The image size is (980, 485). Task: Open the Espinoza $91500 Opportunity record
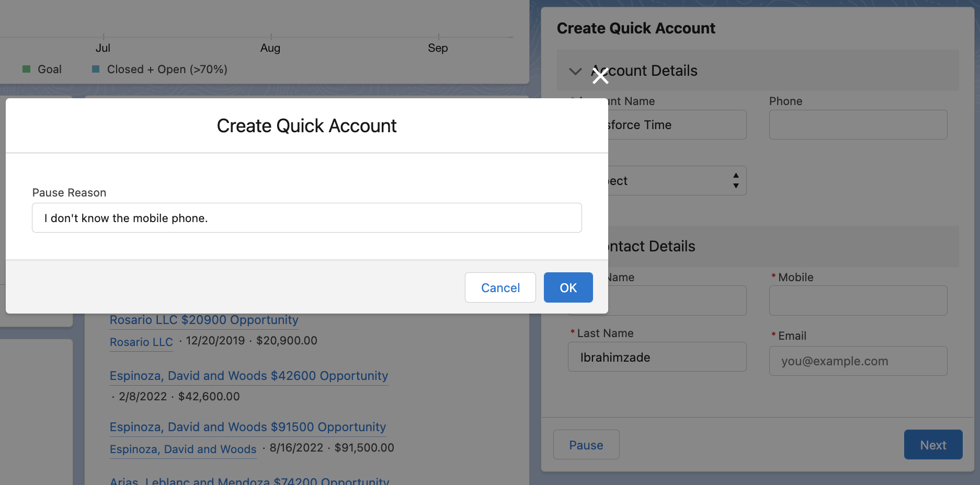click(247, 427)
